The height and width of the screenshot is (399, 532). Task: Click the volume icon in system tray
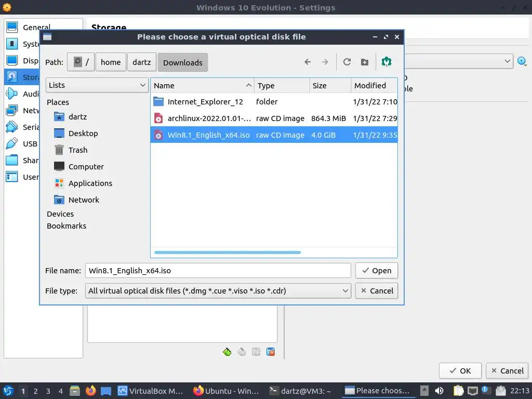(x=440, y=391)
